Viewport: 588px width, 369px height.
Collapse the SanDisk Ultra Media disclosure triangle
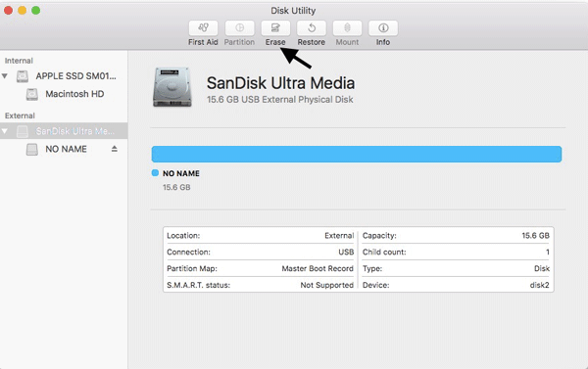[x=5, y=131]
